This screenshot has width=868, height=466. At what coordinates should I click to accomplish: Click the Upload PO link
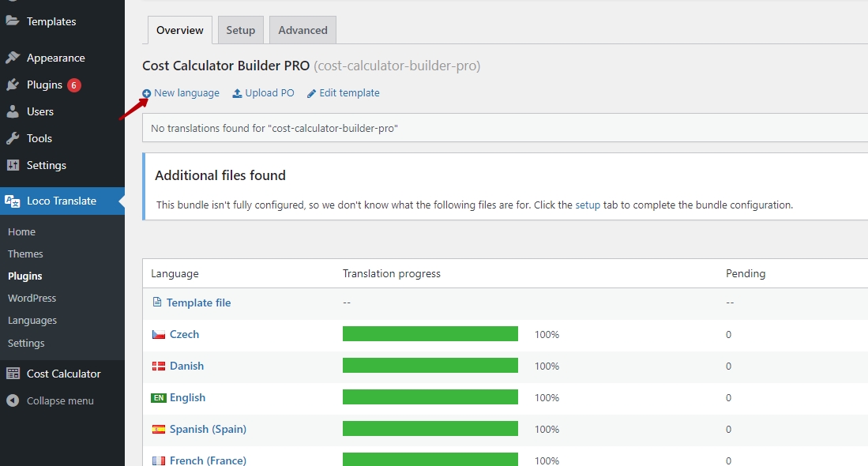point(269,93)
